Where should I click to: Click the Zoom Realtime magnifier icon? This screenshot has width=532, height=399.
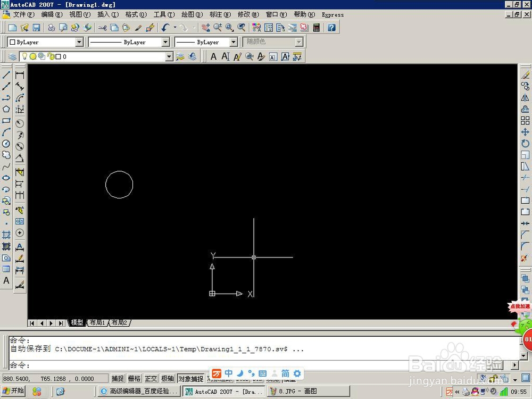[218, 28]
